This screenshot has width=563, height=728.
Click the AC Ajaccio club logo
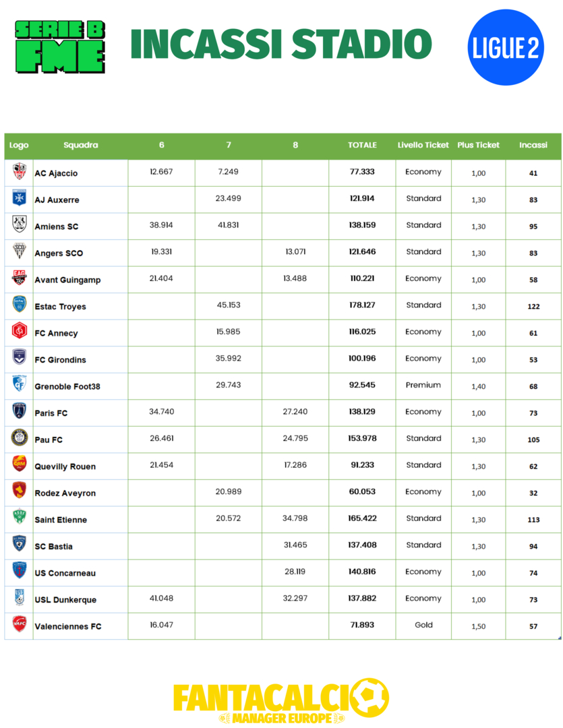(19, 172)
